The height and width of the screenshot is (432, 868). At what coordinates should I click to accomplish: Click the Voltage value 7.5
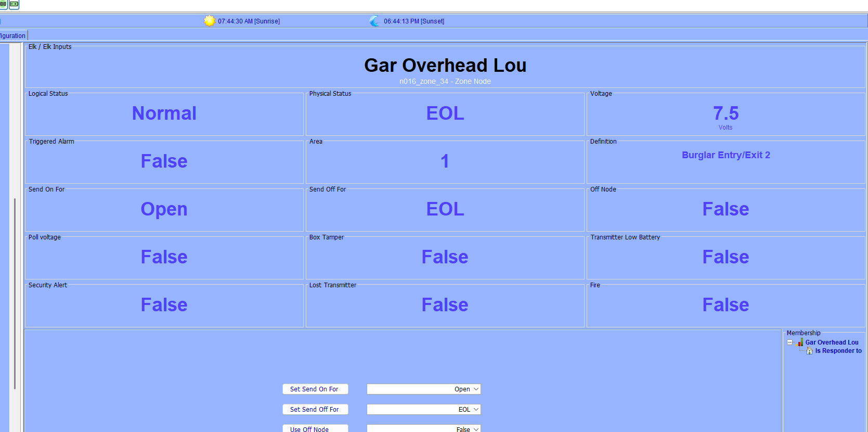(x=726, y=113)
